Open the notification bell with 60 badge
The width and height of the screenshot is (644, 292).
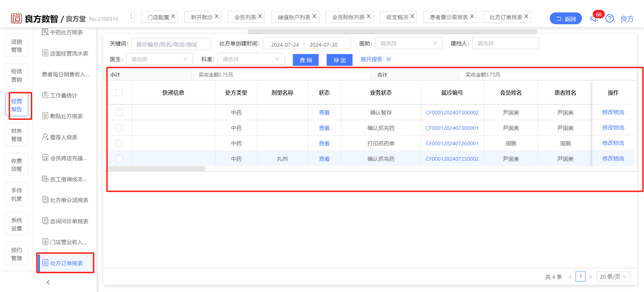pos(594,19)
